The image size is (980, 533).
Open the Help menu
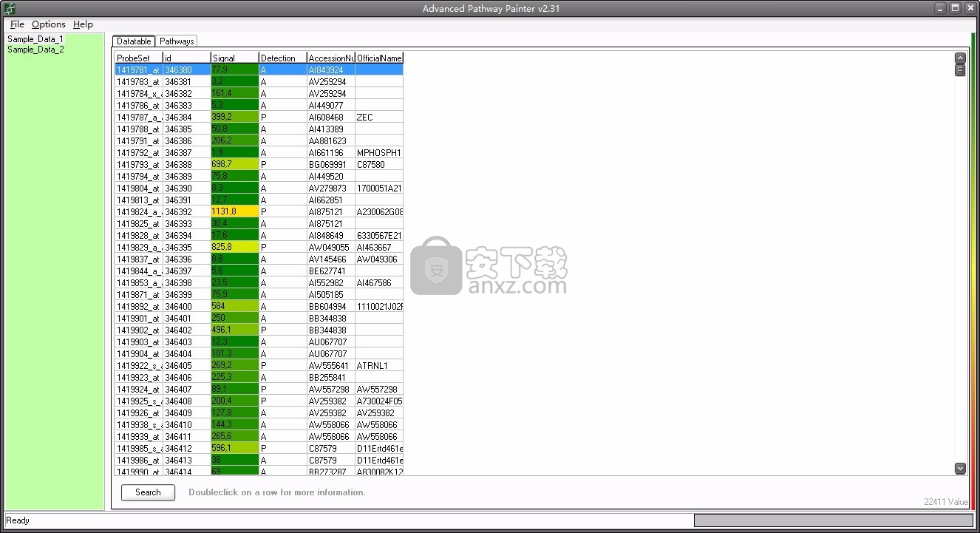(x=83, y=24)
